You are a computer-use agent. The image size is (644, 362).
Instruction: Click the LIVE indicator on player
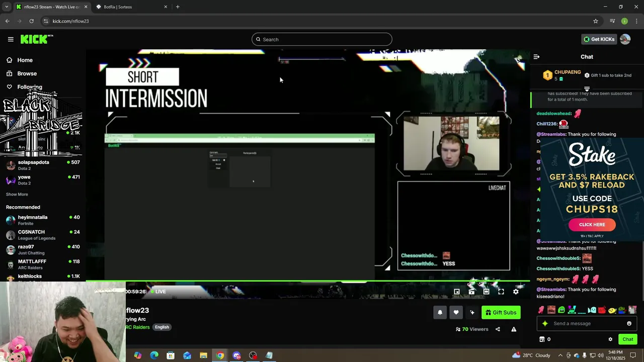coord(158,292)
